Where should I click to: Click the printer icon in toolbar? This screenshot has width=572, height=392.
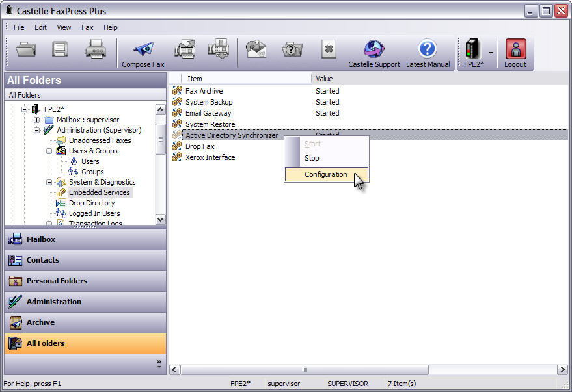pos(95,49)
